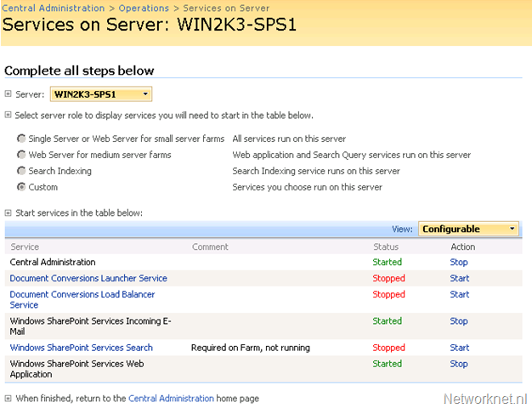Screen dimensions: 532x408
Task: Stop Windows SharePoint Services Web Application
Action: [459, 364]
